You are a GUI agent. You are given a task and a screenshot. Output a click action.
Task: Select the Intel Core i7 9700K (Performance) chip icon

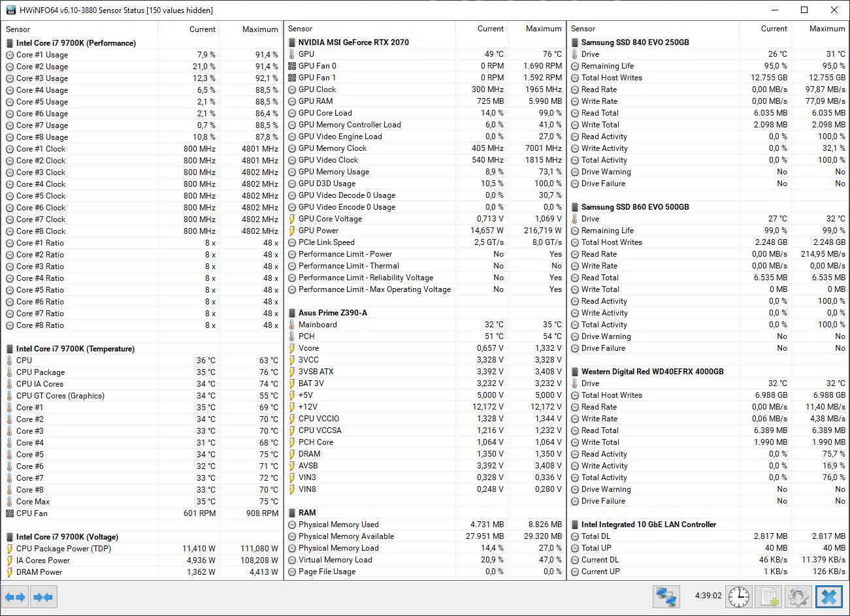point(10,43)
